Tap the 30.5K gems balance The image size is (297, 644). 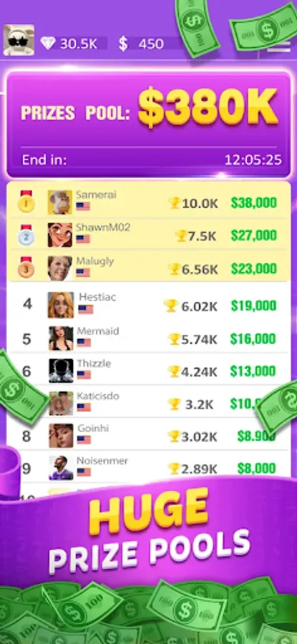[x=79, y=44]
